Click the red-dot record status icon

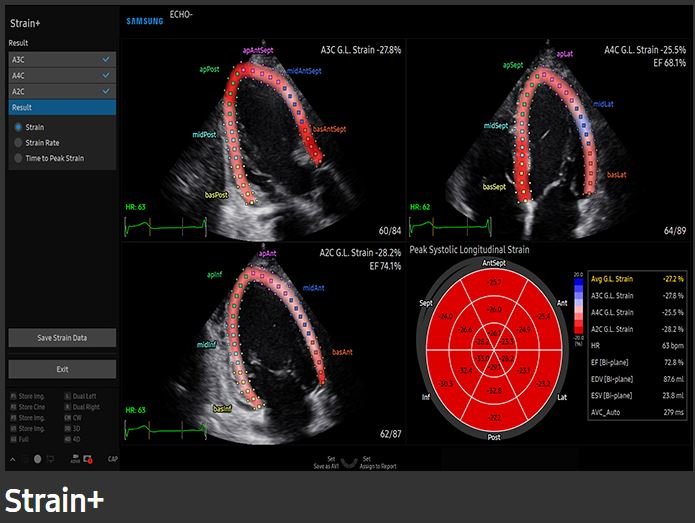point(88,459)
